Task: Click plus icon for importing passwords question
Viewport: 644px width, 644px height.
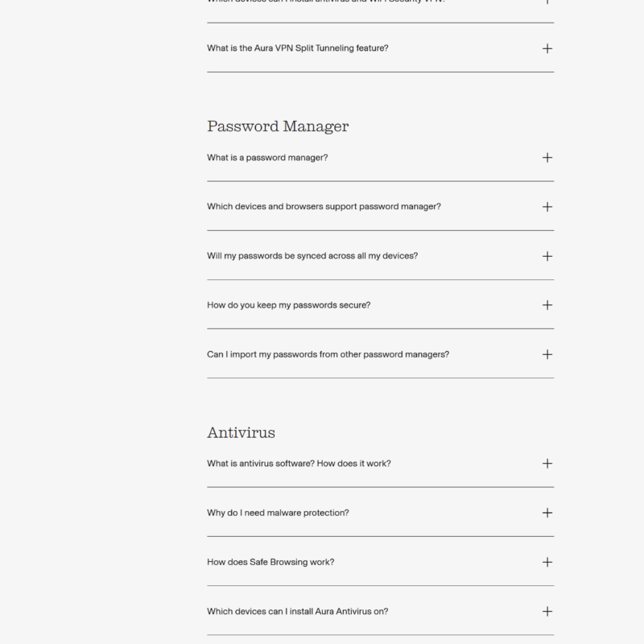Action: (x=547, y=354)
